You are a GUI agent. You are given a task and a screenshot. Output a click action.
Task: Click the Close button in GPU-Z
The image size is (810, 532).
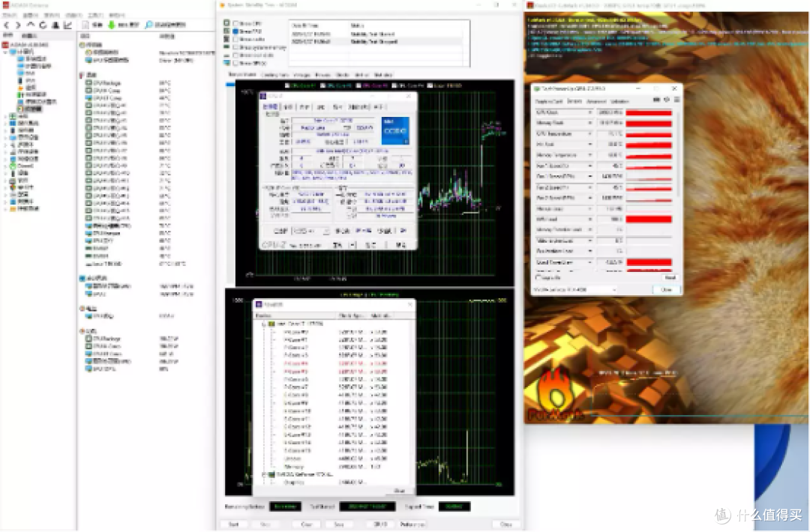(667, 290)
